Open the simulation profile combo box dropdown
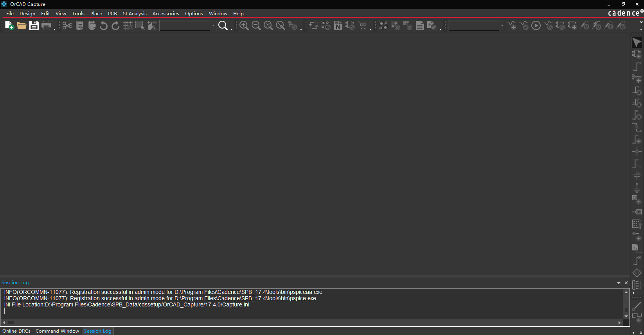Image resolution: width=644 pixels, height=335 pixels. pyautogui.click(x=502, y=26)
